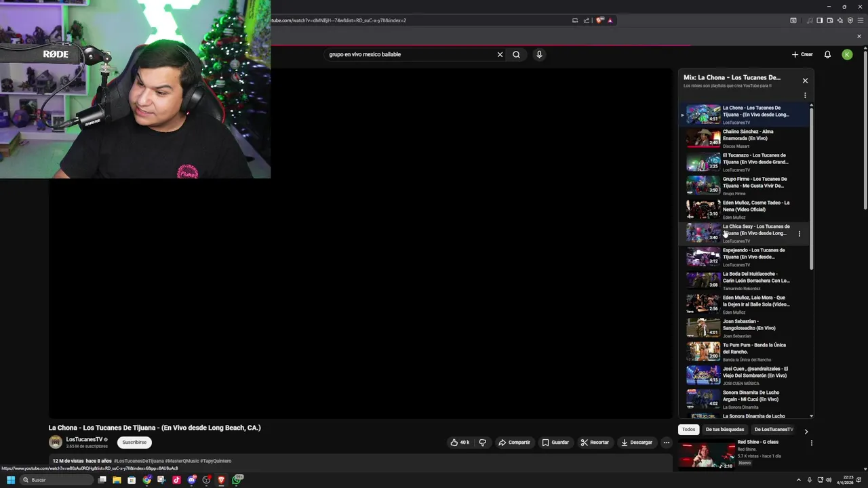Click the page vertical scrollbar
Viewport: 868px width, 488px height.
(865, 129)
